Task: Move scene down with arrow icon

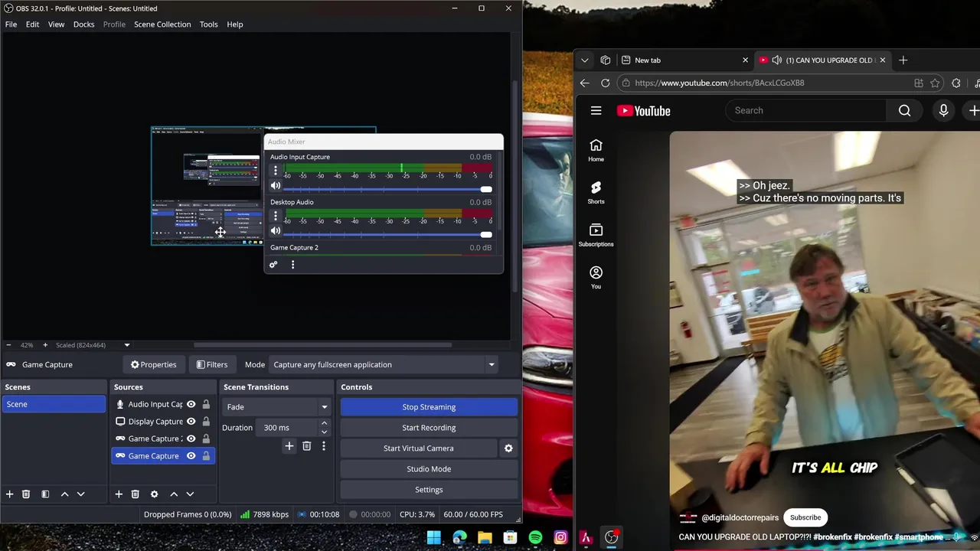Action: (80, 494)
